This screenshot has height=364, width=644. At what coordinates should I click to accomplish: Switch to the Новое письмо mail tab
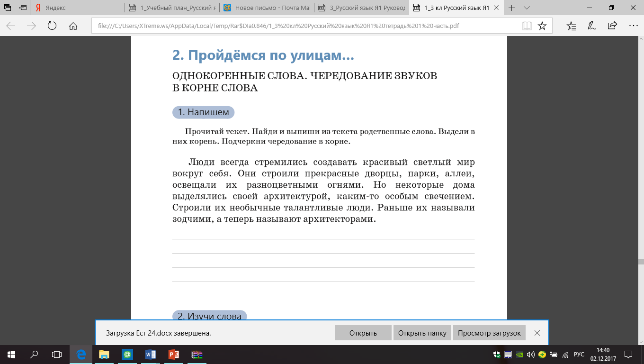(x=268, y=8)
